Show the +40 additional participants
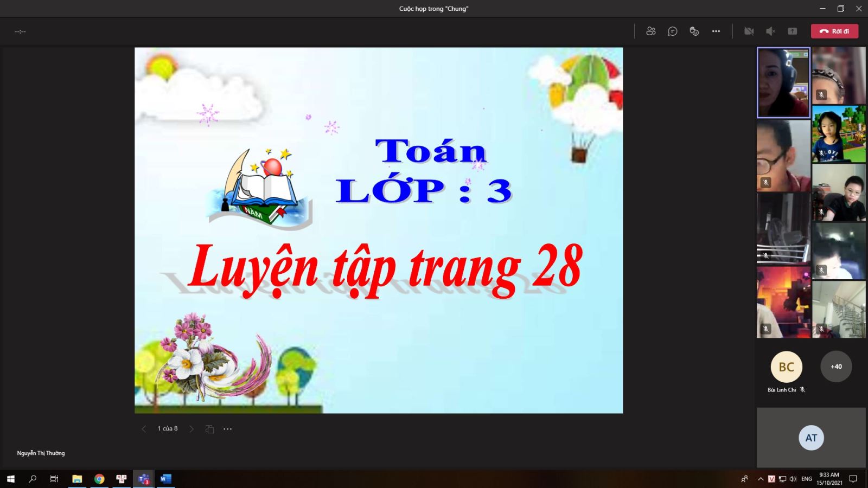 click(x=836, y=367)
